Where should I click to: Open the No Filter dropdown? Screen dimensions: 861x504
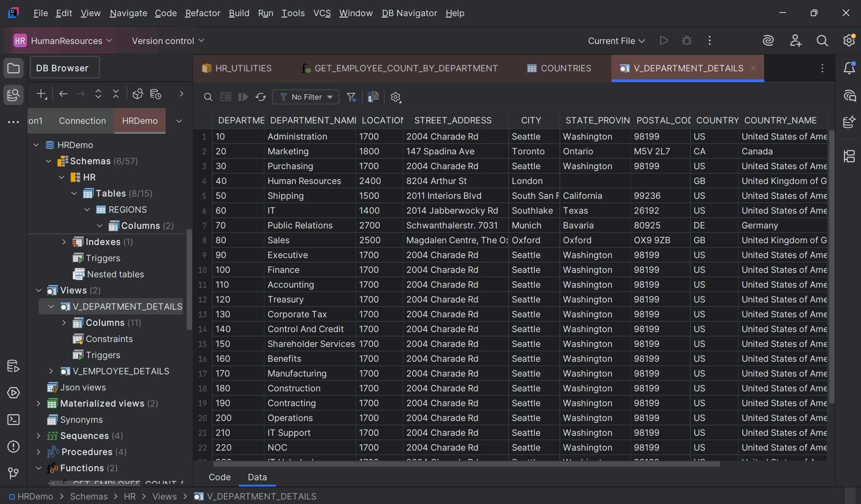pyautogui.click(x=306, y=97)
